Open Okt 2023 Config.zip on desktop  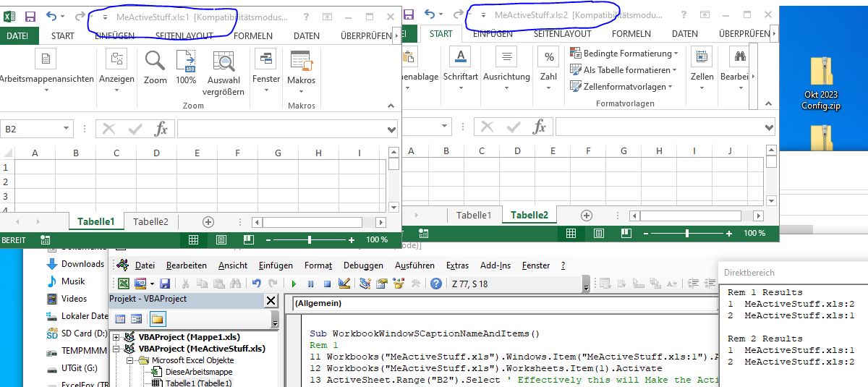pyautogui.click(x=821, y=85)
